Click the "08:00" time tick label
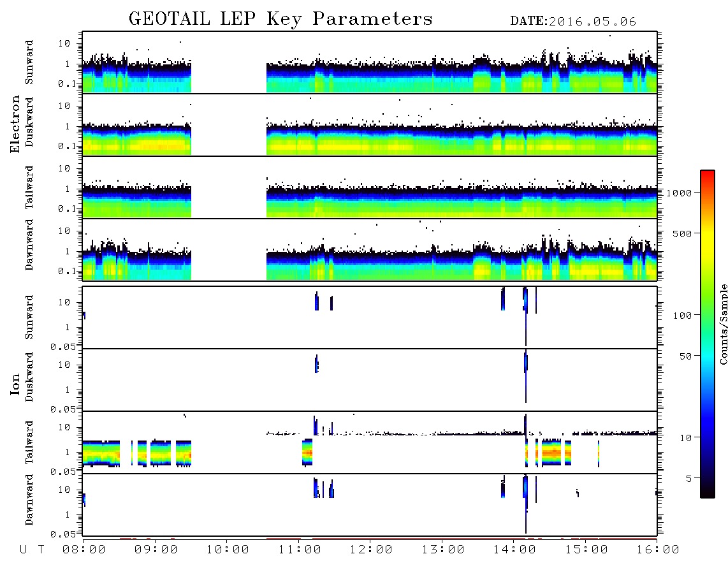Screen dimensions: 728x561 84,550
